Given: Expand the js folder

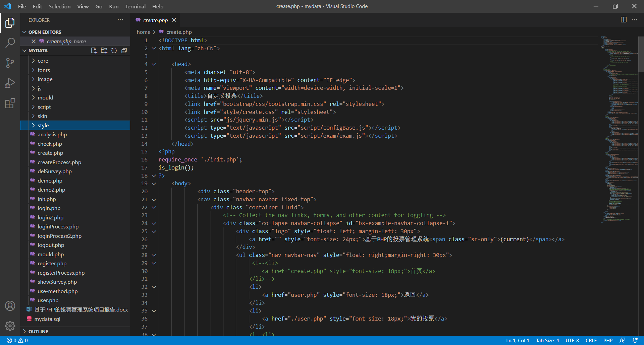Looking at the screenshot, I should 34,88.
